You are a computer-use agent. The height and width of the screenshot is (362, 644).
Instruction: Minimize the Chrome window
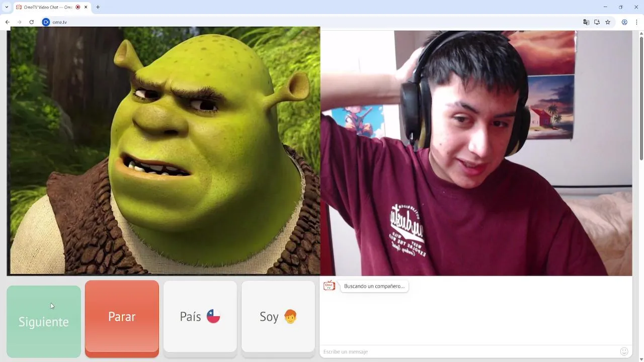pos(605,7)
